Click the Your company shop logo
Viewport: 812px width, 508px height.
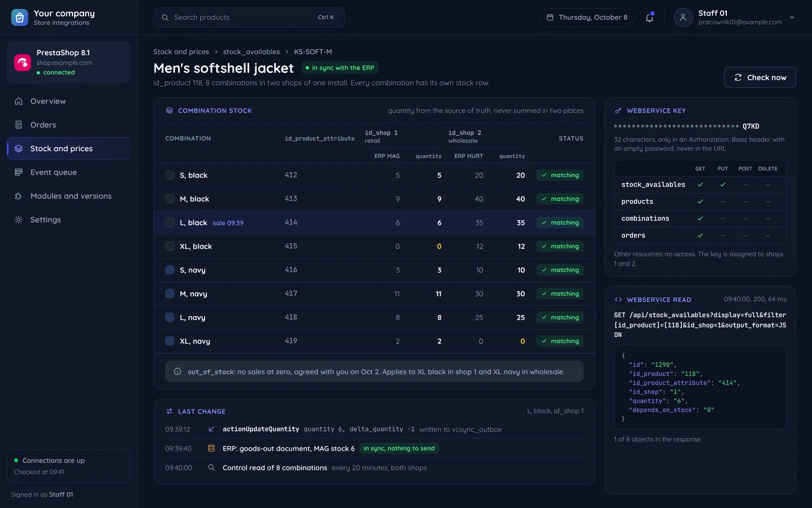point(19,17)
